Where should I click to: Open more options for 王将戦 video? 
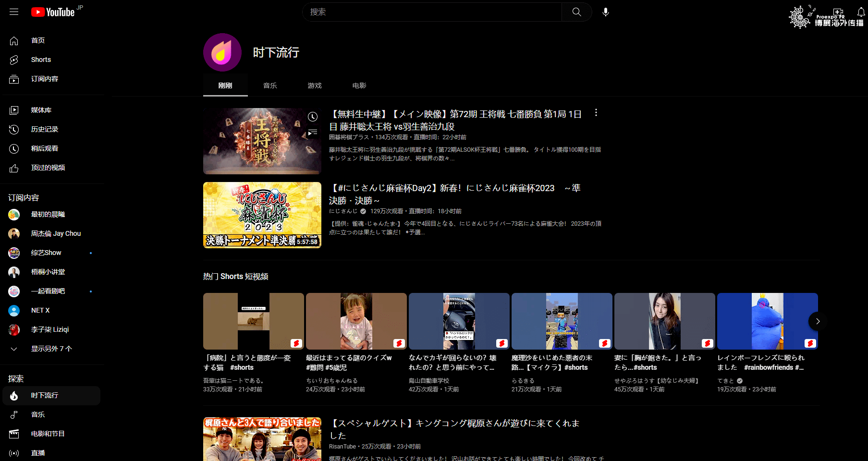point(596,113)
